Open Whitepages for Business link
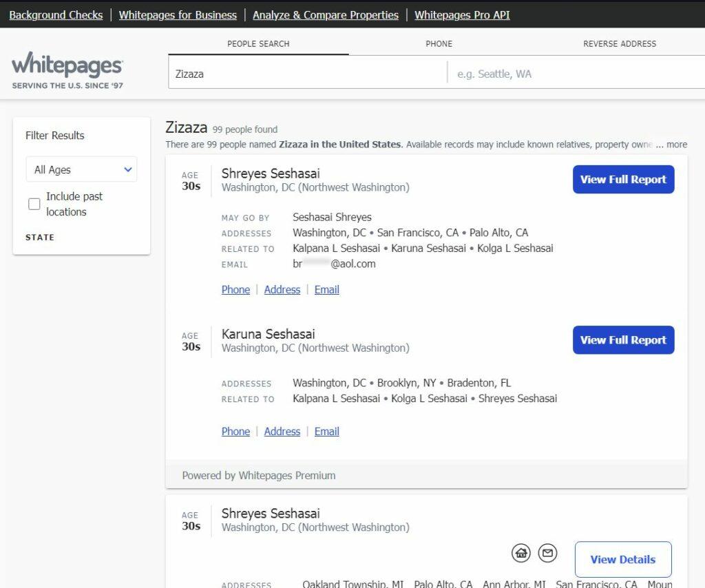 tap(178, 14)
